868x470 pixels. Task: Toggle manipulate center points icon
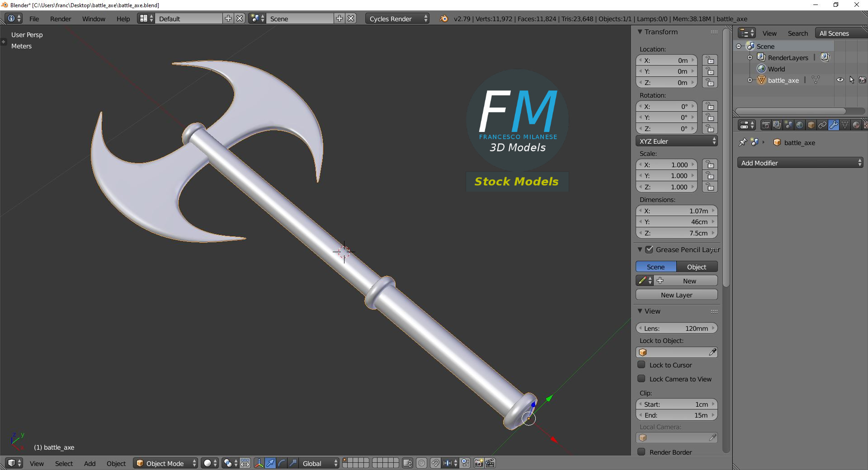point(245,463)
